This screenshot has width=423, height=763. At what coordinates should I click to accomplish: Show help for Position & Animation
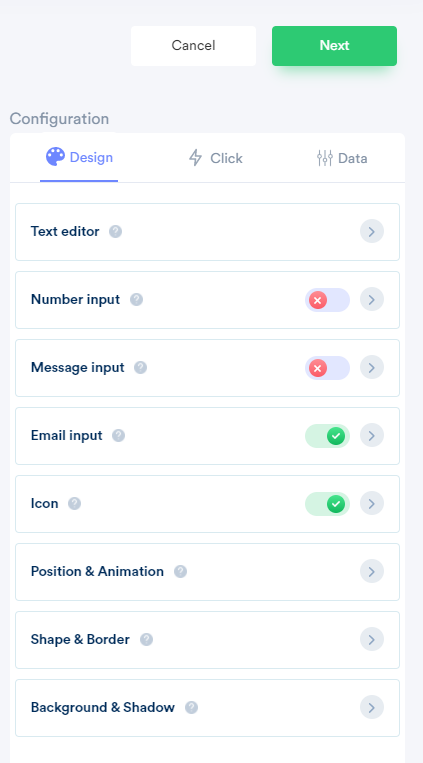click(x=181, y=571)
